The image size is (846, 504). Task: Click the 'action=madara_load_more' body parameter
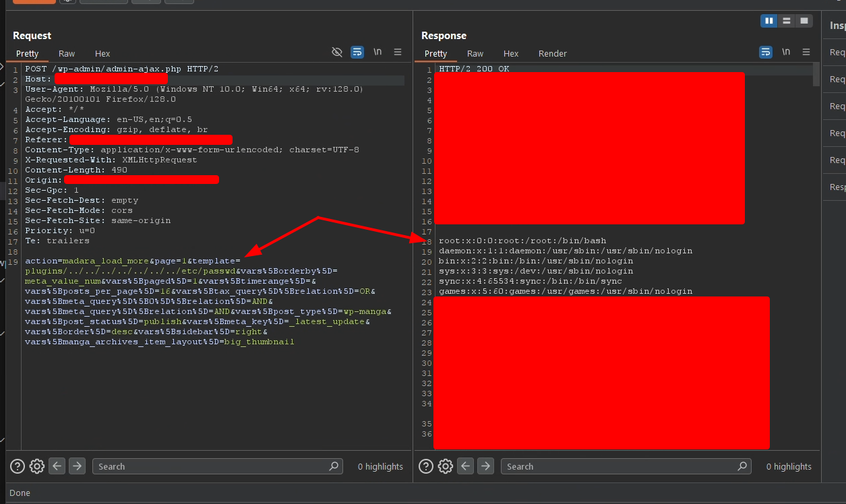click(87, 261)
